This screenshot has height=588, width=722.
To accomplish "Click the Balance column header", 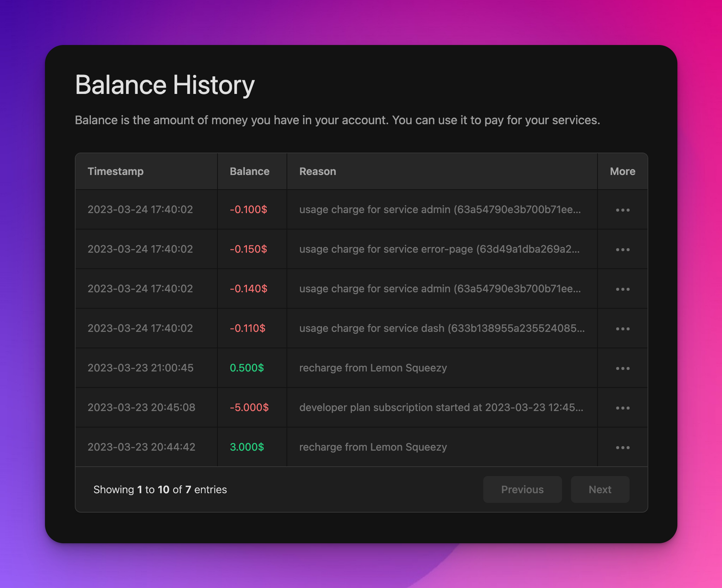I will point(249,171).
